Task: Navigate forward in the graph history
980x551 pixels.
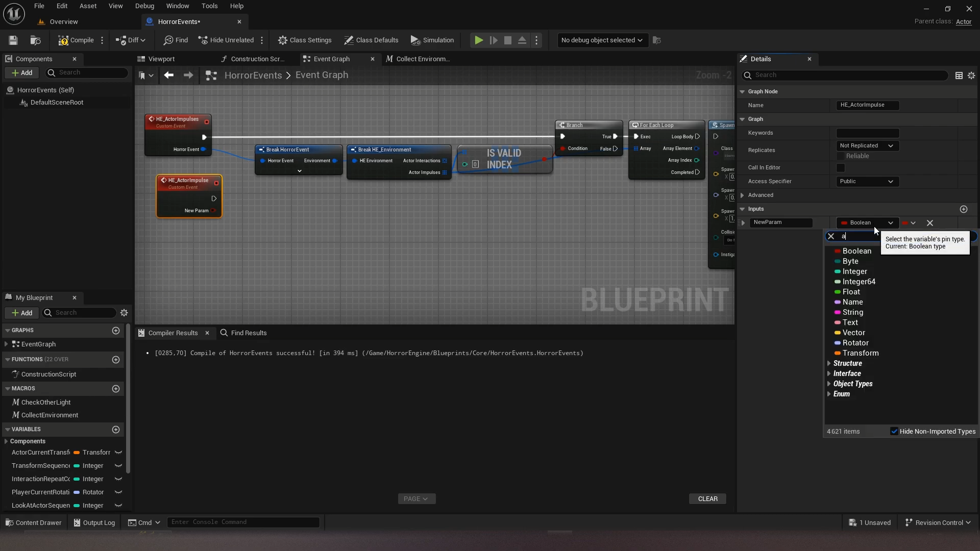Action: pyautogui.click(x=188, y=75)
